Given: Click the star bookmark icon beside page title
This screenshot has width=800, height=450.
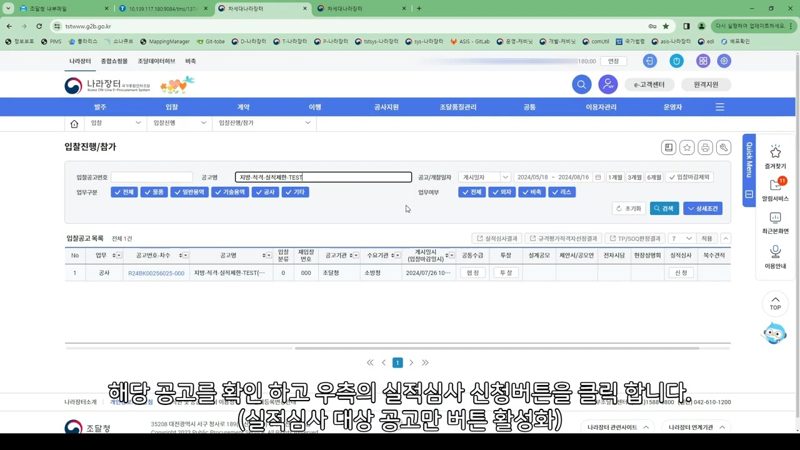Looking at the screenshot, I should tap(687, 147).
